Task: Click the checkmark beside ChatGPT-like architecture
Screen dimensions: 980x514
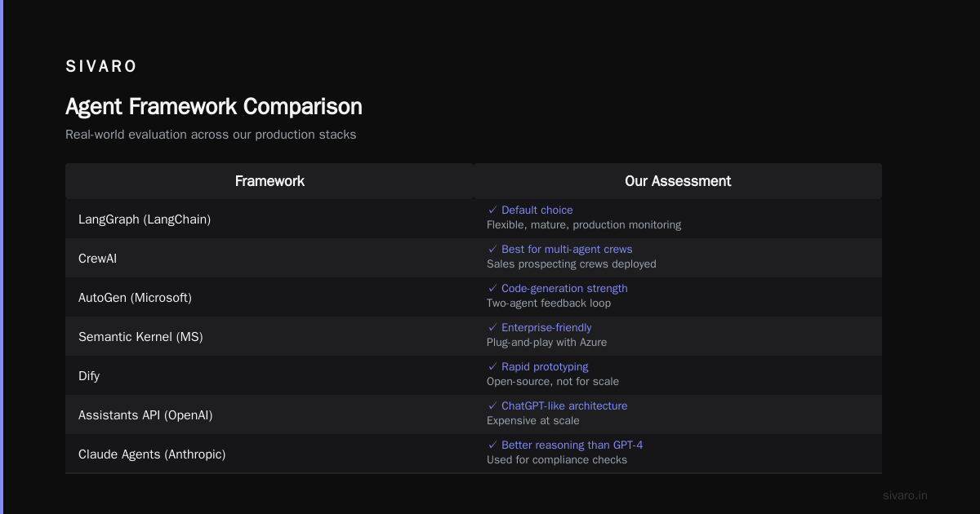Action: pos(492,406)
